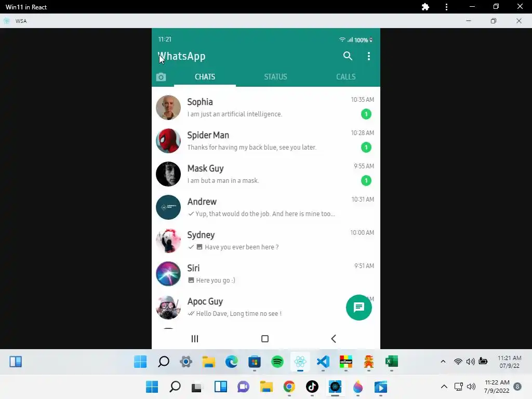Screen dimensions: 532x399
Task: Switch to the CALLS tab
Action: tap(345, 77)
